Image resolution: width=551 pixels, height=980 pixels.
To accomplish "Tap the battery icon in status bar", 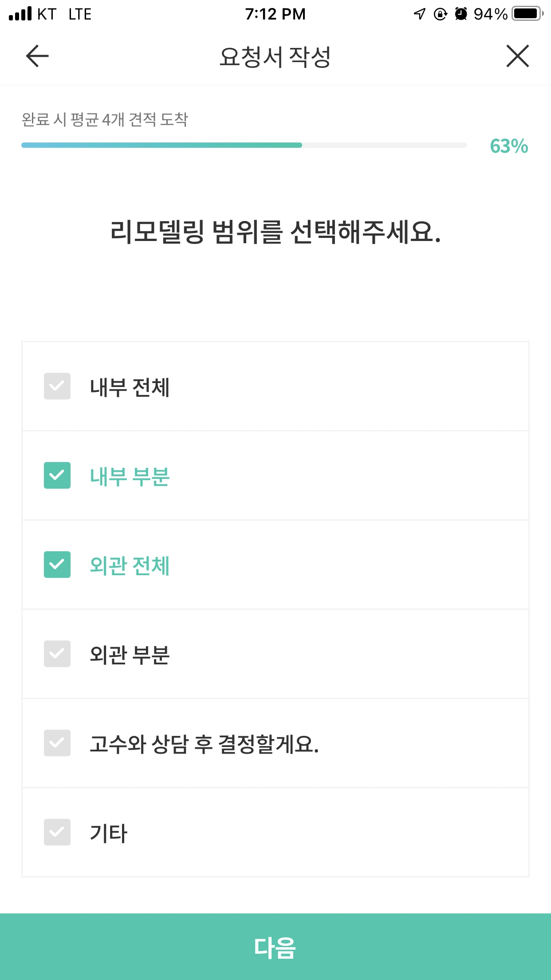I will tap(527, 14).
